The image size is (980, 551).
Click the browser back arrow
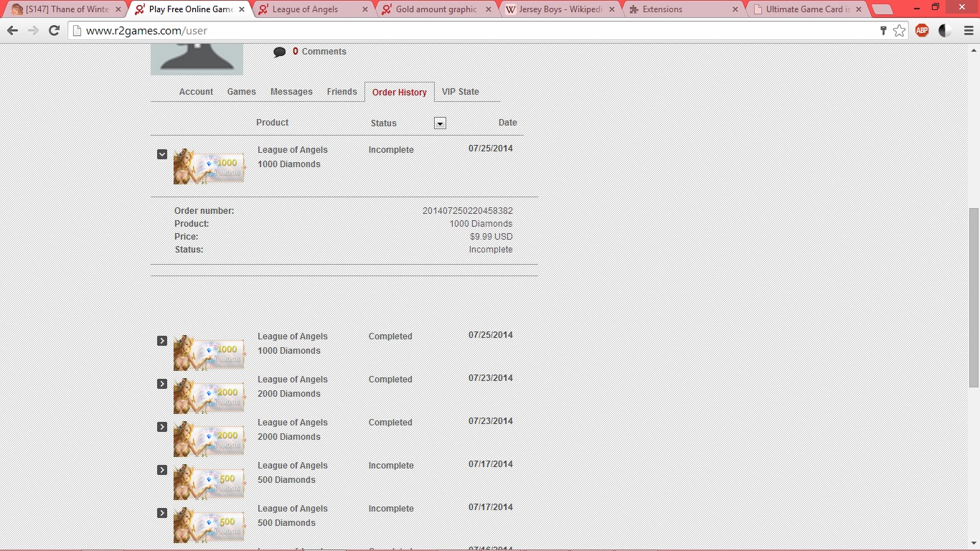[x=12, y=31]
